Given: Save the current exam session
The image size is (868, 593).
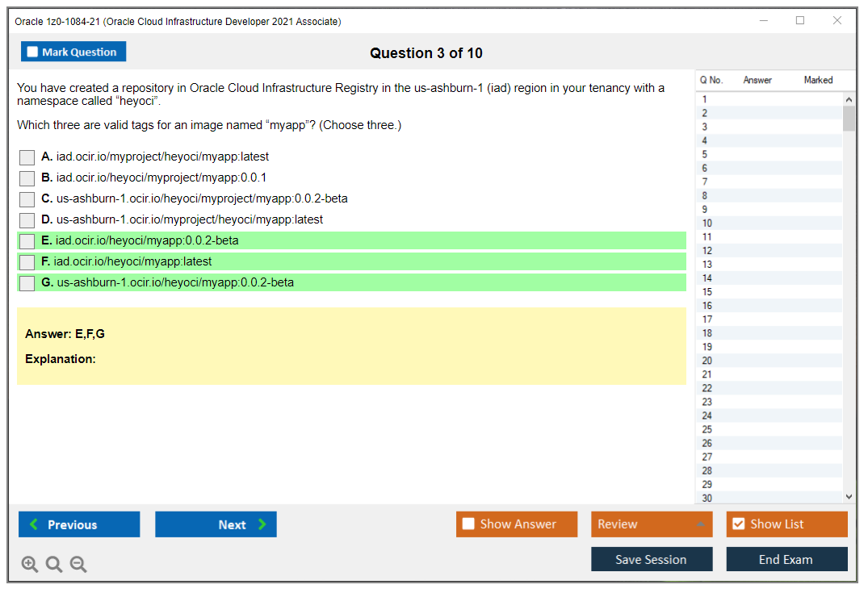Looking at the screenshot, I should tap(652, 558).
